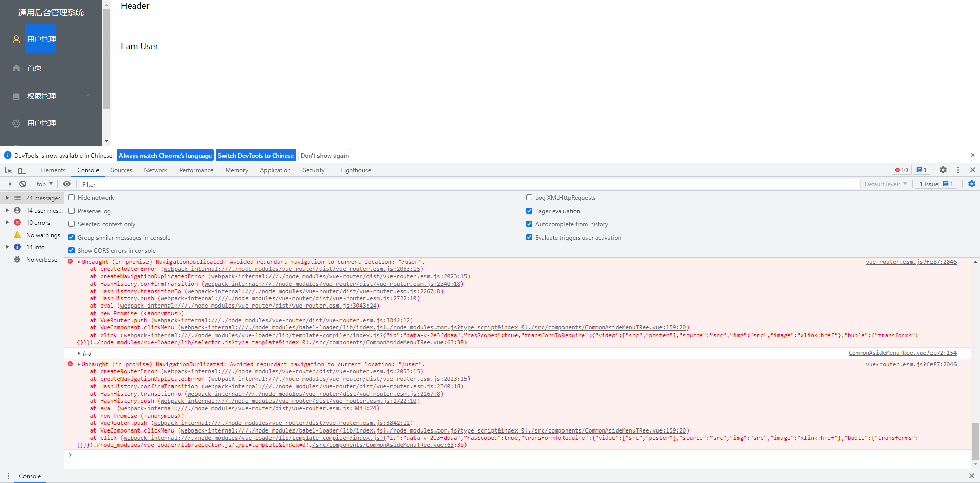Open 首页 via the home icon
Image resolution: width=980 pixels, height=483 pixels.
click(x=35, y=67)
